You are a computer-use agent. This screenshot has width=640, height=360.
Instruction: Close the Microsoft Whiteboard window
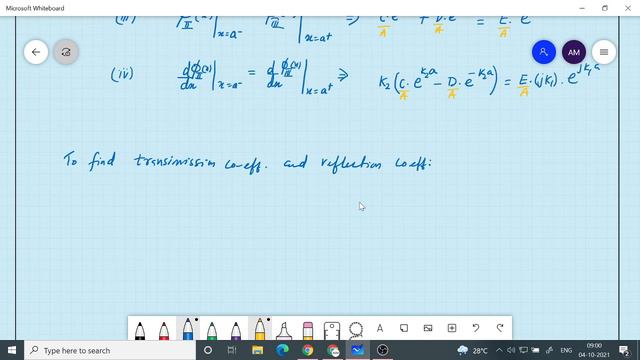click(628, 8)
